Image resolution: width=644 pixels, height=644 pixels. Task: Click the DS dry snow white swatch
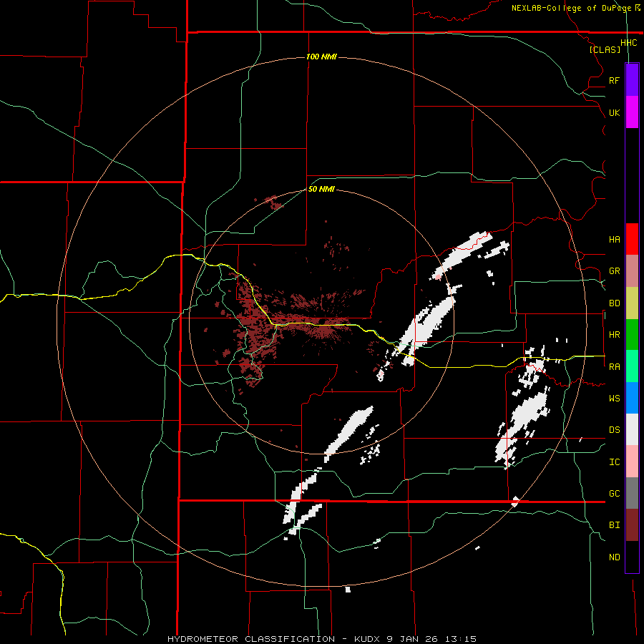pyautogui.click(x=632, y=429)
